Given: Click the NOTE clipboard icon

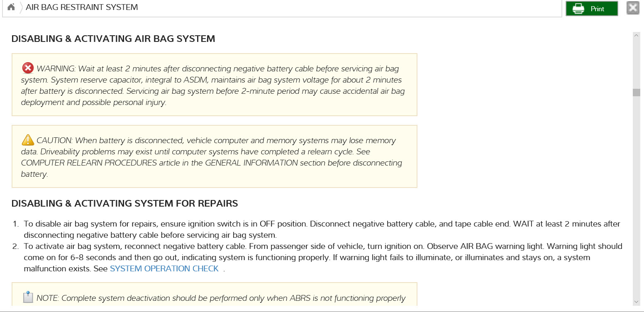Looking at the screenshot, I should [28, 297].
